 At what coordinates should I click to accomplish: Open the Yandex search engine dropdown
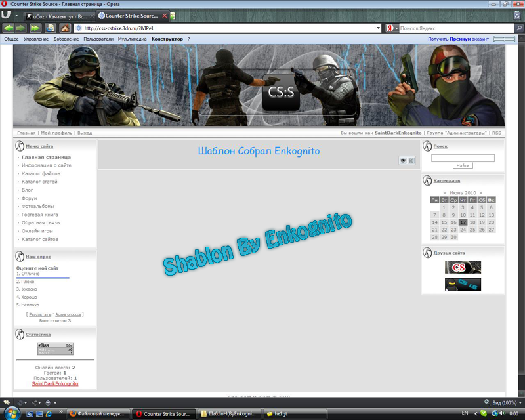click(397, 28)
